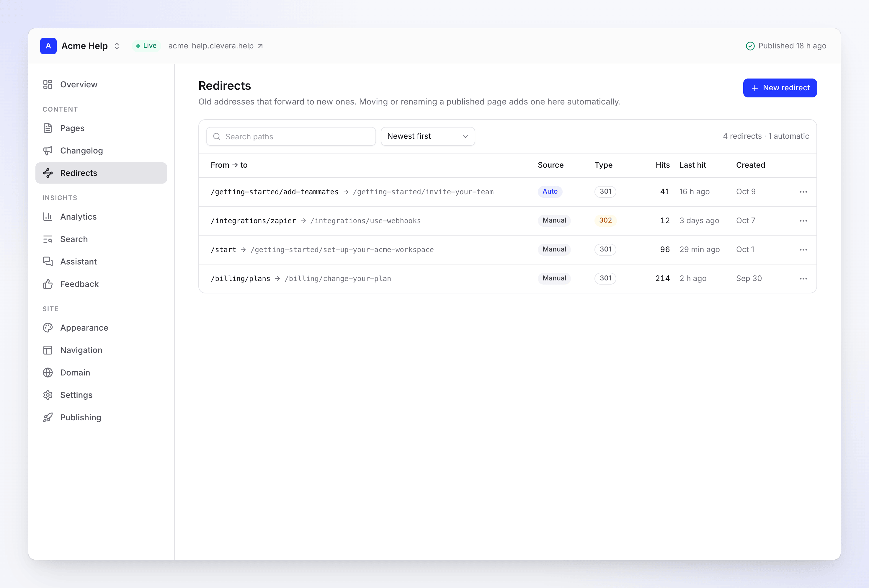Open the Assistant section
The image size is (869, 588).
tap(101, 262)
